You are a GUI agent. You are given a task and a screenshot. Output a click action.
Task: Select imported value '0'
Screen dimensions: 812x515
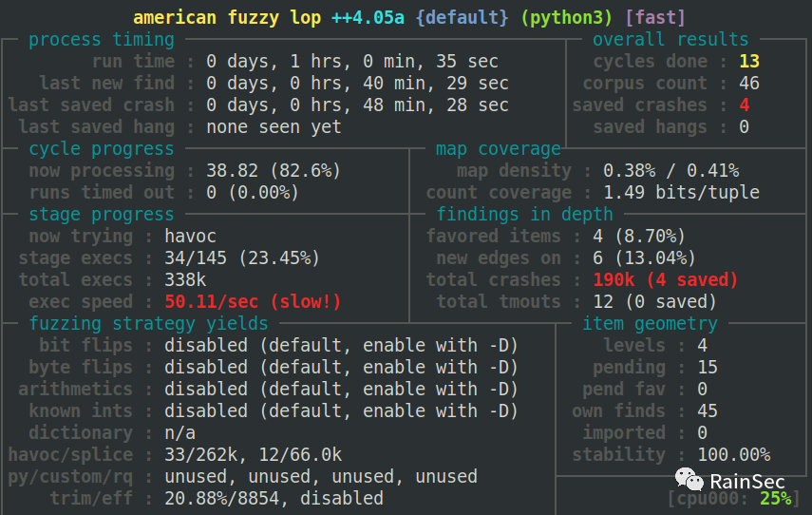point(702,432)
